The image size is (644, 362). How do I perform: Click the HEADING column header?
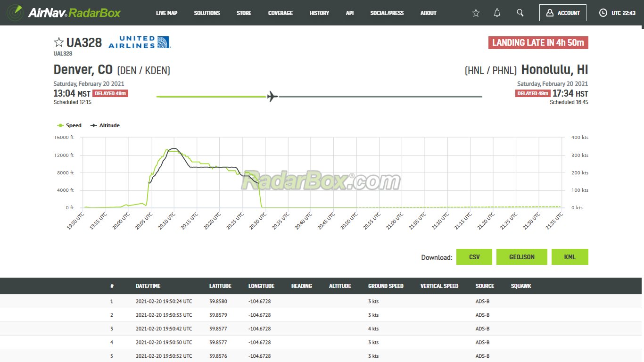coord(302,286)
